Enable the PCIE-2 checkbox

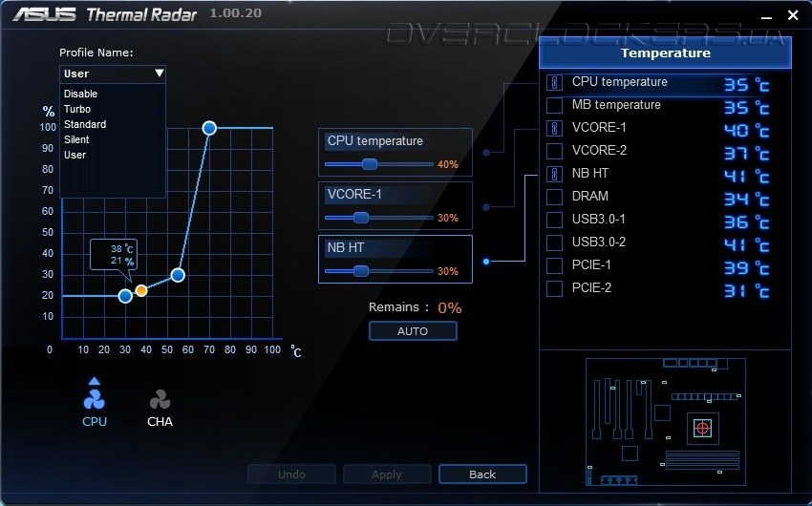tap(554, 288)
